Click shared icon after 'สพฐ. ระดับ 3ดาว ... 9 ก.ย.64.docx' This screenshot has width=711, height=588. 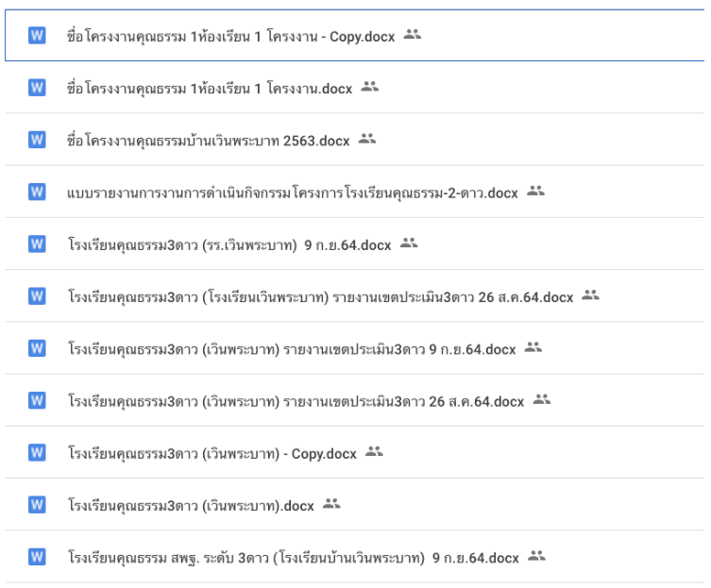(x=536, y=556)
